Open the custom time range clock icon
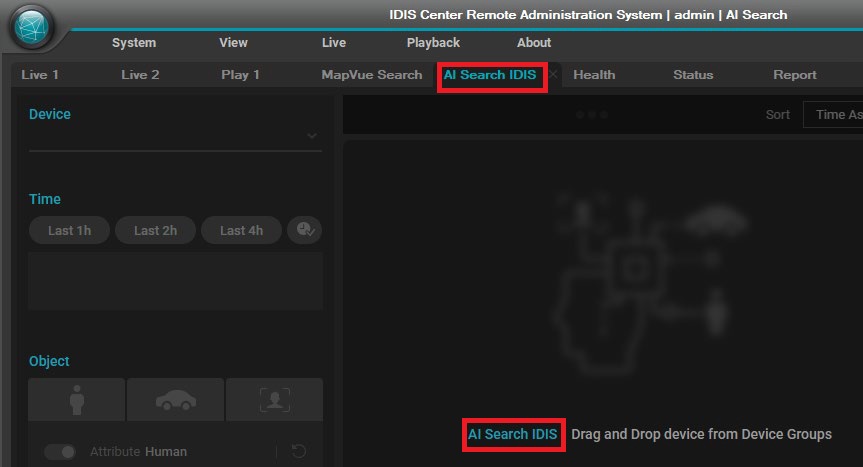Screen dimensions: 863x467 click(305, 230)
